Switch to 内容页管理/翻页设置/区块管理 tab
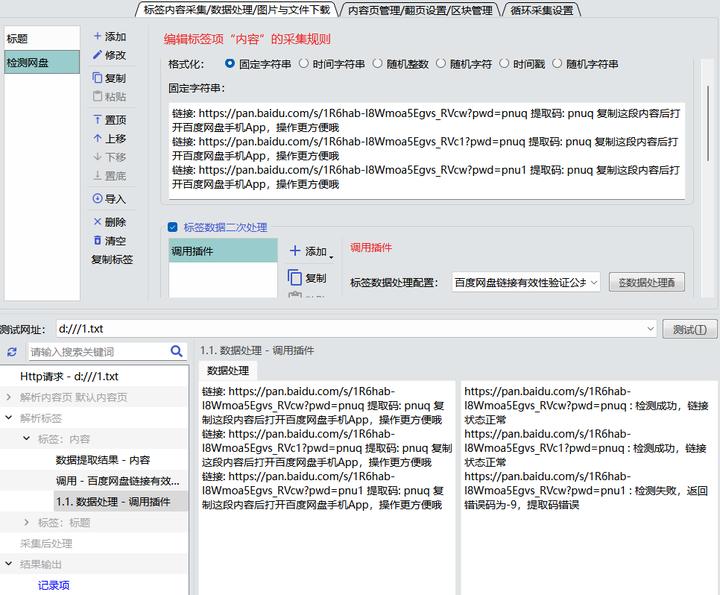This screenshot has height=595, width=720. 420,10
